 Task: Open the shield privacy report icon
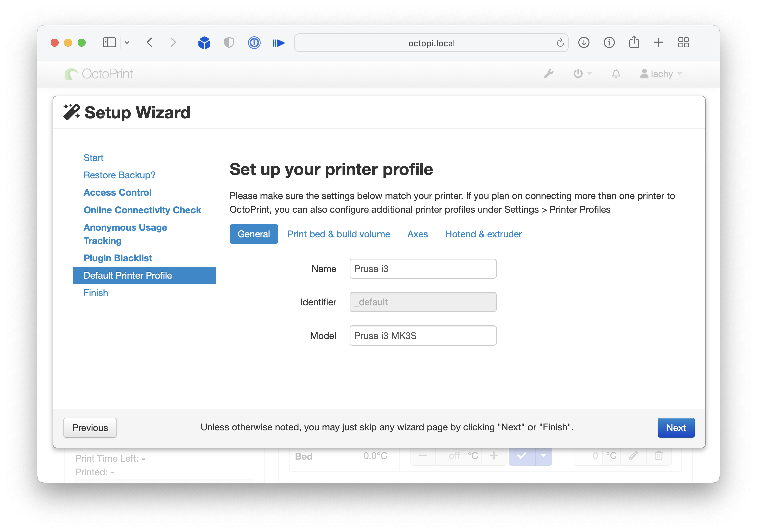coord(229,43)
